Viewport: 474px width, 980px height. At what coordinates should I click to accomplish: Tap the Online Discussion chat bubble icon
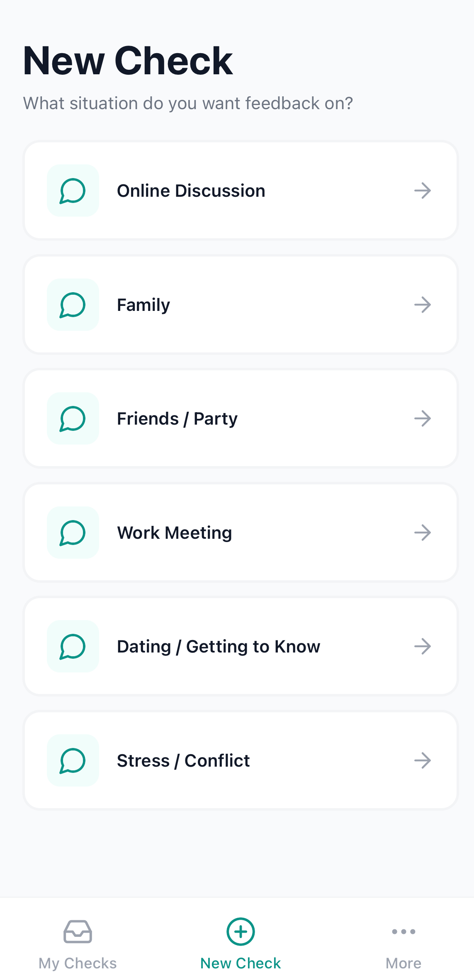[x=73, y=191]
